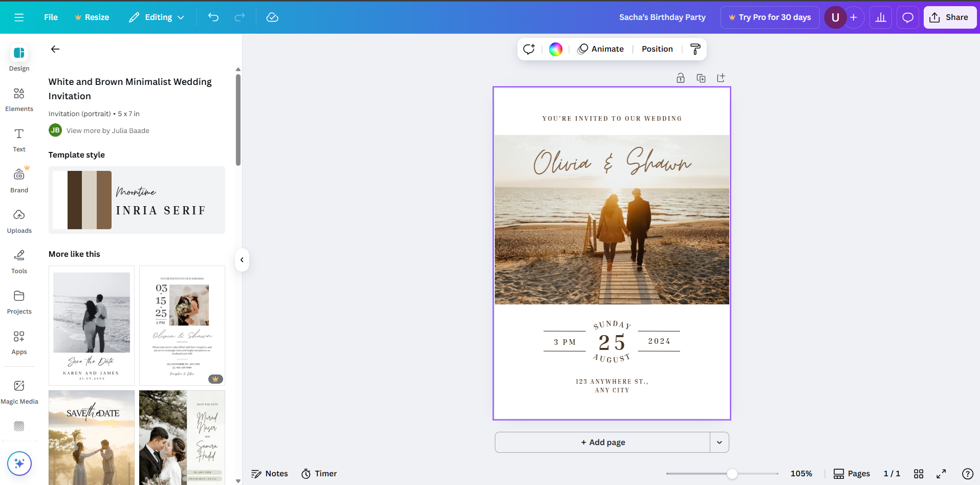The width and height of the screenshot is (980, 485).
Task: Select the Save the Date Karen and James template
Action: pos(92,326)
